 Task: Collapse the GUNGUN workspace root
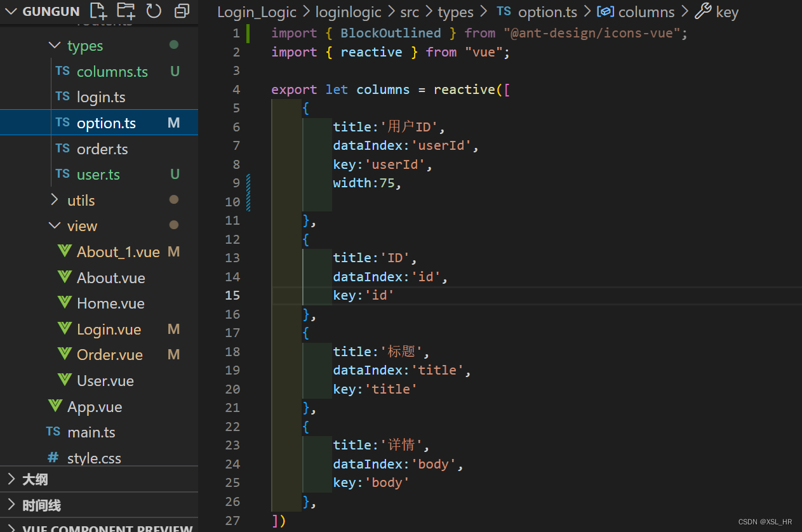(x=11, y=11)
